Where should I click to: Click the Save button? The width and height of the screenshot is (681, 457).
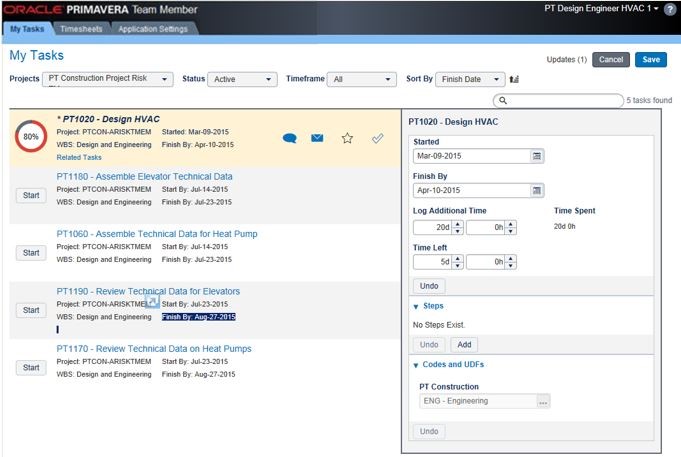tap(651, 60)
